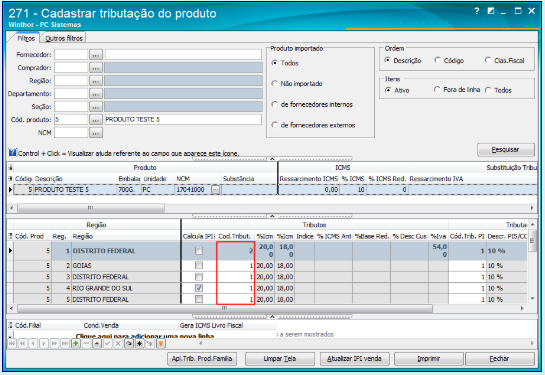The width and height of the screenshot is (545, 375).
Task: Open Comprador lookup ellipsis button
Action: point(96,68)
